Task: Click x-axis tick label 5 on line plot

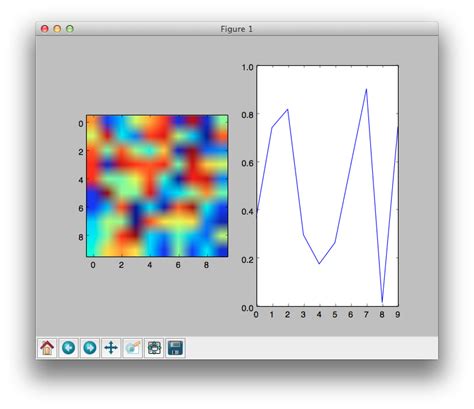Action: click(x=335, y=314)
